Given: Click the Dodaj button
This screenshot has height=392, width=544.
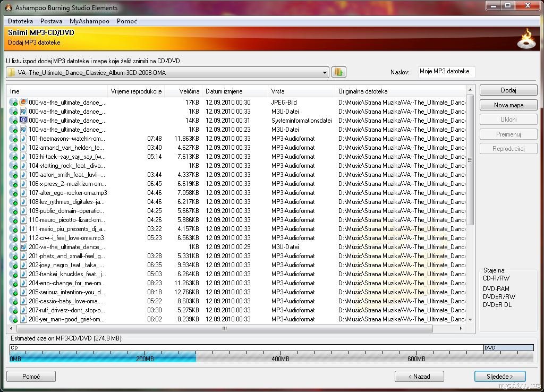Looking at the screenshot, I should click(508, 90).
